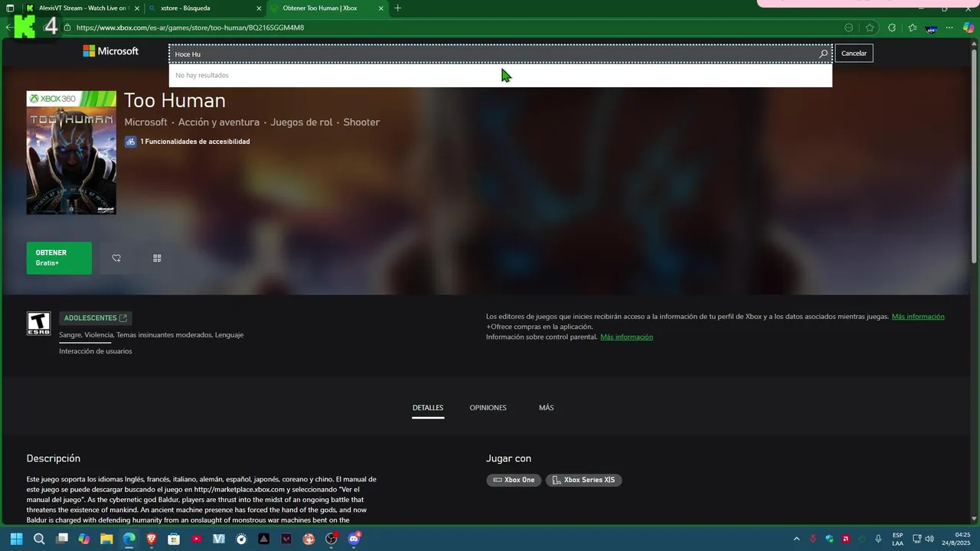Screen dimensions: 980x551
Task: Click the Xbox Series X|S platform chip
Action: pos(583,480)
